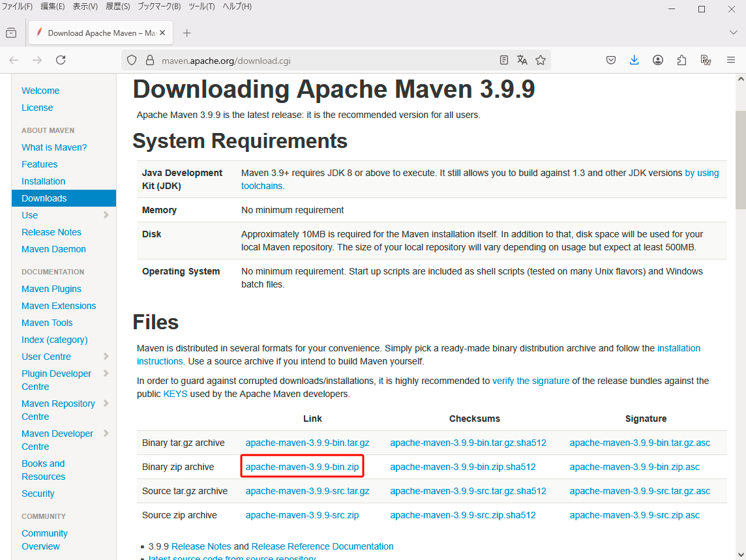
Task: Open the 履歴(S) menu
Action: [117, 7]
